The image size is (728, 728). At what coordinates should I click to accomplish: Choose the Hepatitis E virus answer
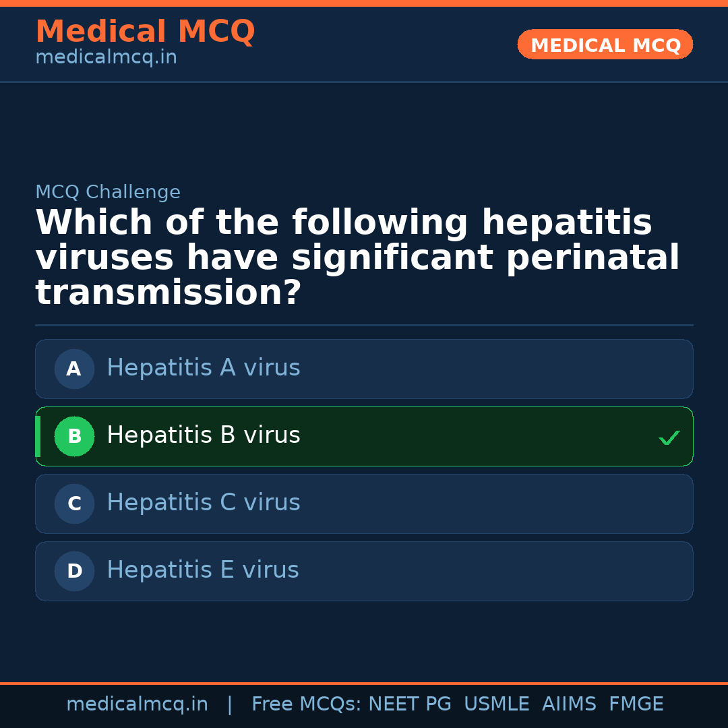pos(202,570)
